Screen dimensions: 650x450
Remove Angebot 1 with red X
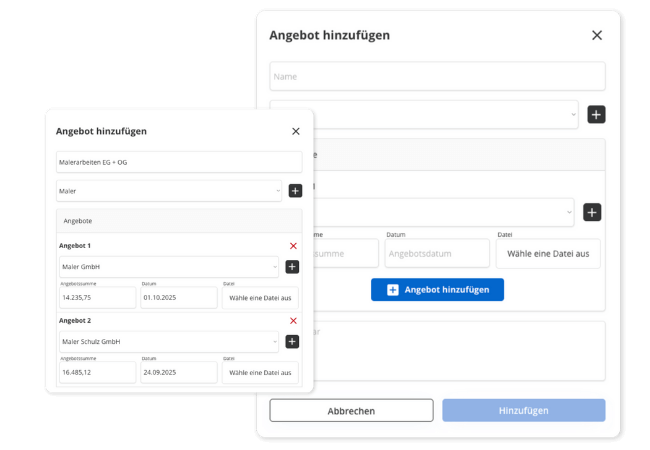coord(293,245)
